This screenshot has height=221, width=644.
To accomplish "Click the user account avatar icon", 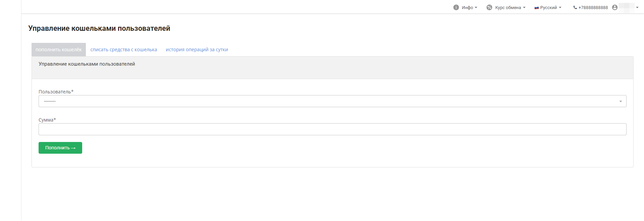I will [x=615, y=7].
